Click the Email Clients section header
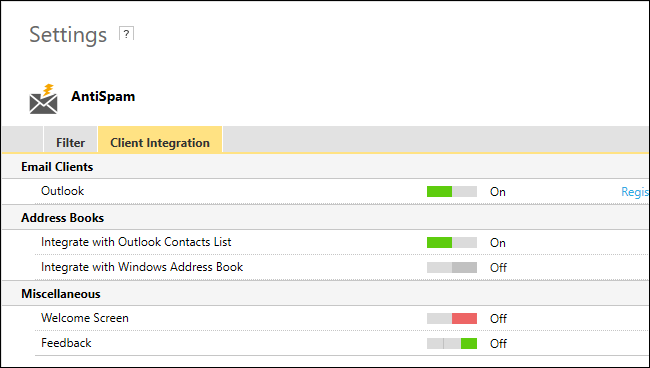Image resolution: width=650 pixels, height=368 pixels. (x=57, y=167)
